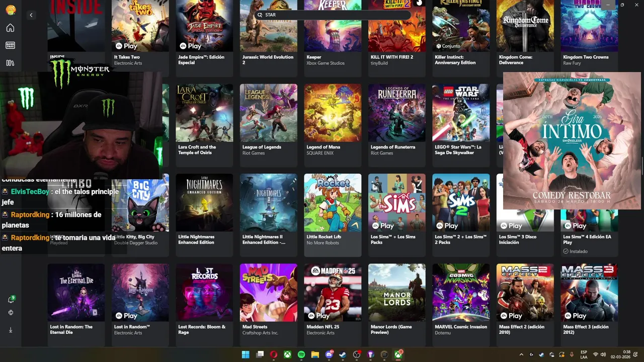Open Jade Empire Edición Especial cover
The image size is (644, 362).
pyautogui.click(x=204, y=26)
